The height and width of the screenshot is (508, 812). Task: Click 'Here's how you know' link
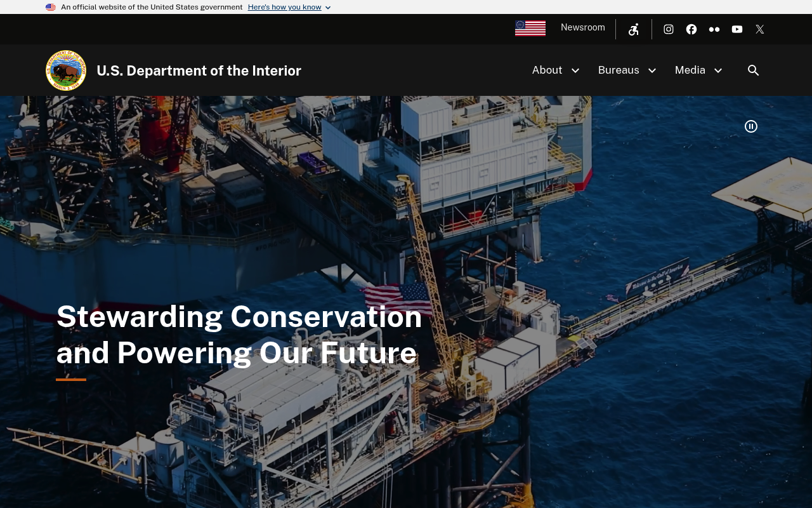click(x=285, y=7)
